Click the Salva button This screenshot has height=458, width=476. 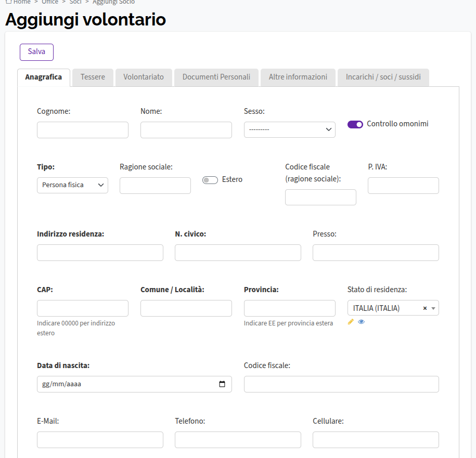pyautogui.click(x=37, y=52)
